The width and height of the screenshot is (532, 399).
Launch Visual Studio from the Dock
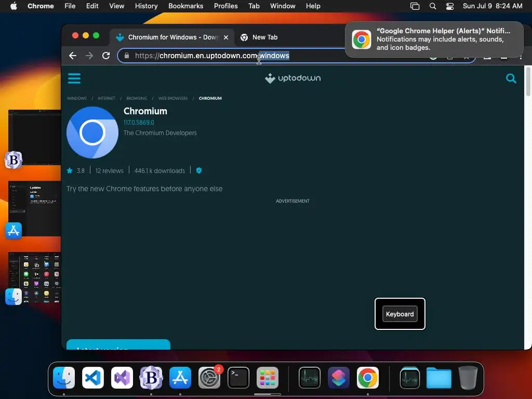(122, 378)
